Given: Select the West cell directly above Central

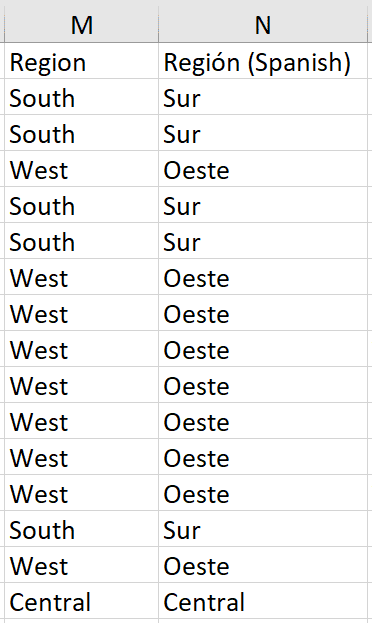Looking at the screenshot, I should point(81,565).
